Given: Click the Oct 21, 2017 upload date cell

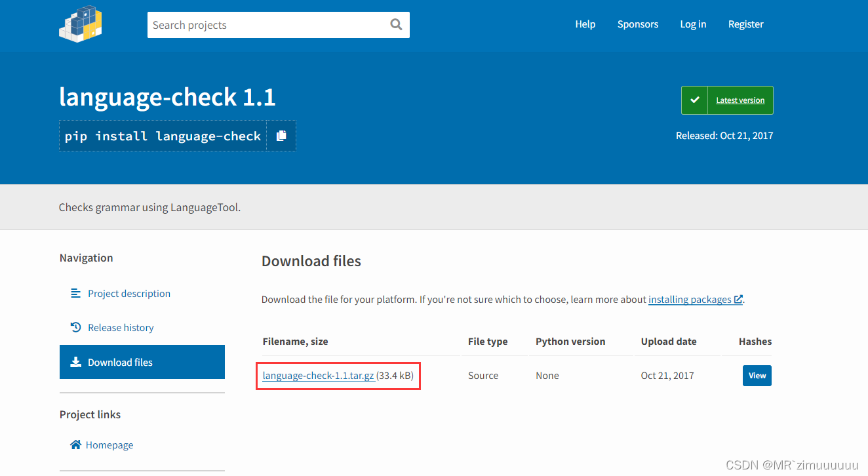Looking at the screenshot, I should (667, 376).
